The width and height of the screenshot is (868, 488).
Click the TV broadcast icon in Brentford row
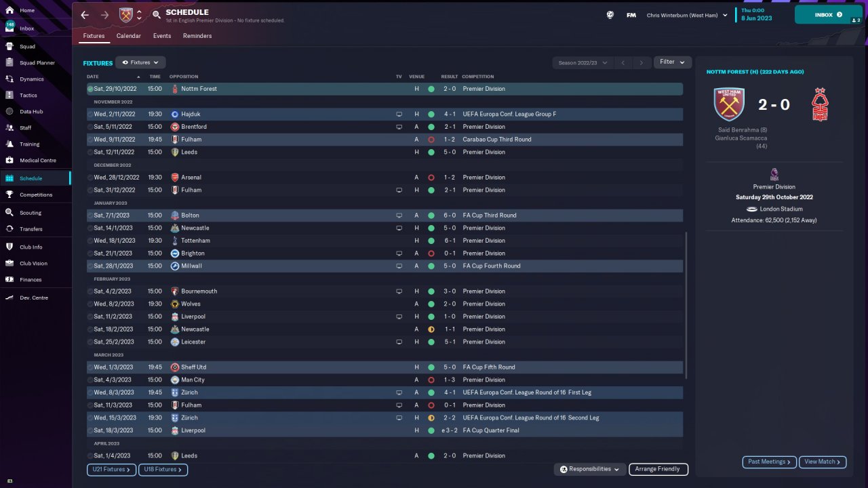tap(399, 127)
